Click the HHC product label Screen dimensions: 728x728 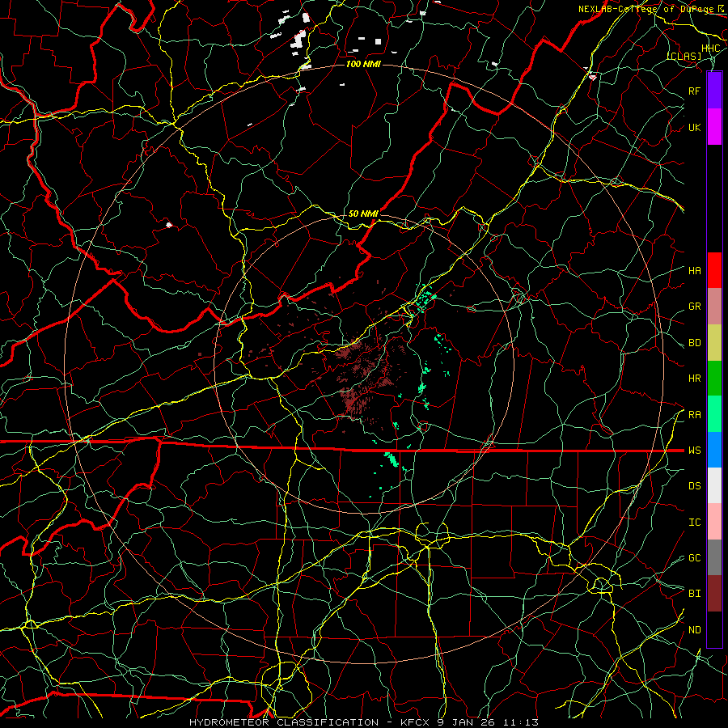[x=710, y=49]
